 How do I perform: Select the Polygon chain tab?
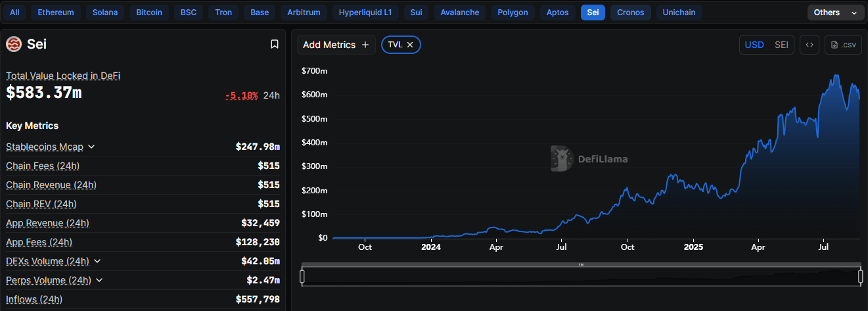pos(513,12)
